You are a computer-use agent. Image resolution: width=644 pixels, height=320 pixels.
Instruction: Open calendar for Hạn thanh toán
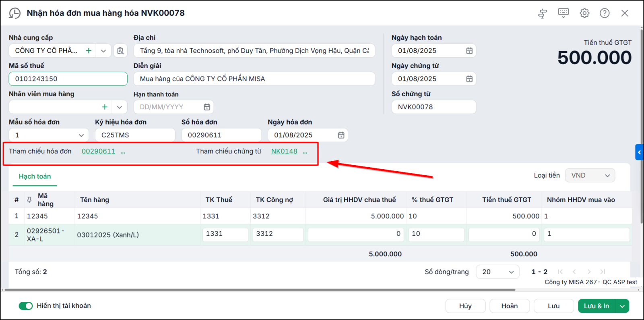pyautogui.click(x=207, y=107)
